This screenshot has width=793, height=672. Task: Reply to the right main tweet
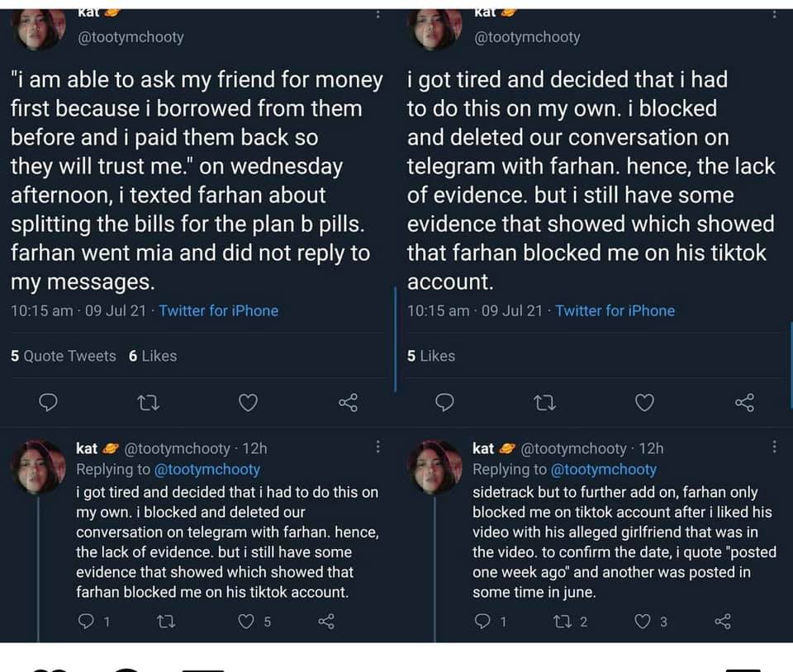pos(445,403)
